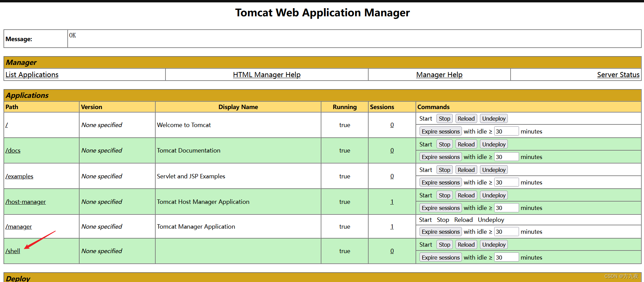Expire sessions for /host-manager application

pos(441,208)
